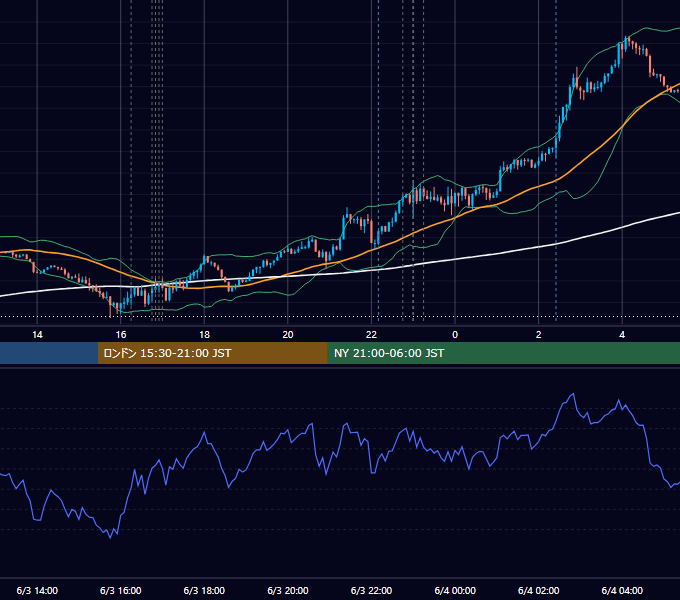Click the 16 label on the price time axis
The image size is (680, 600).
[x=121, y=335]
